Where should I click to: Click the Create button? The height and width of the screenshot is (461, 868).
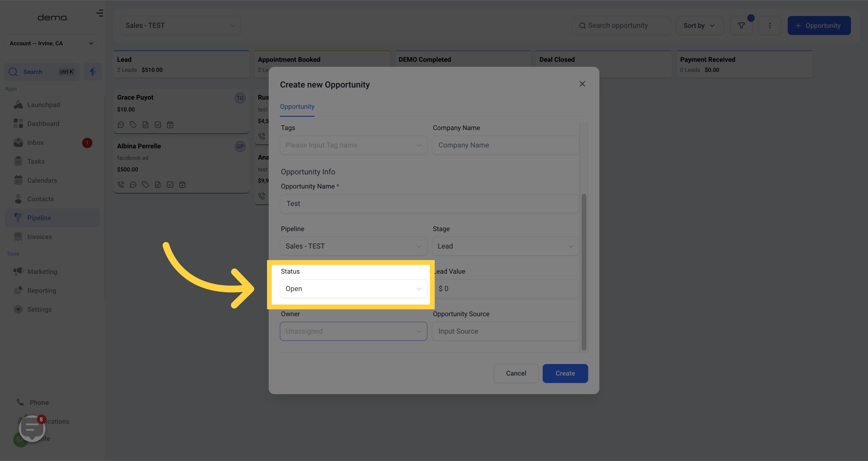[565, 373]
